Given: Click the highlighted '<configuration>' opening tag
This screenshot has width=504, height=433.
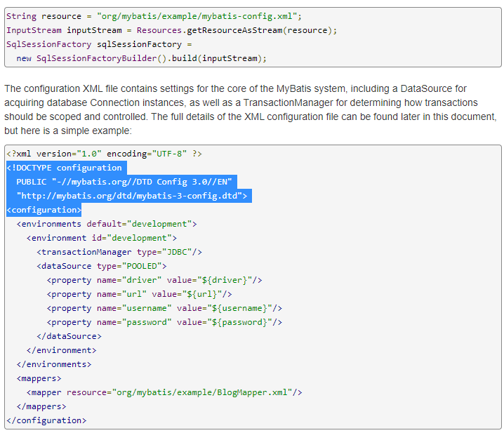Looking at the screenshot, I should [x=44, y=210].
